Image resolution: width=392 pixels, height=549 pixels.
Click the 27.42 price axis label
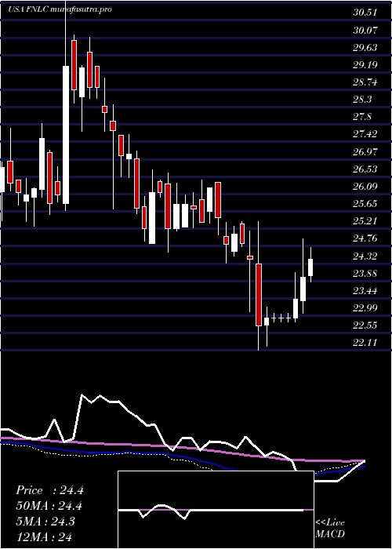(365, 134)
